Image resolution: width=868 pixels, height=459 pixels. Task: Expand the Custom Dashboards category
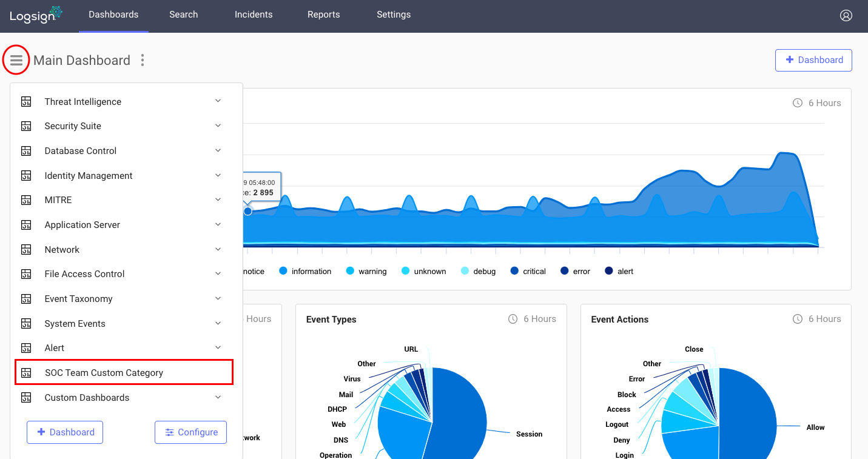[x=218, y=397]
